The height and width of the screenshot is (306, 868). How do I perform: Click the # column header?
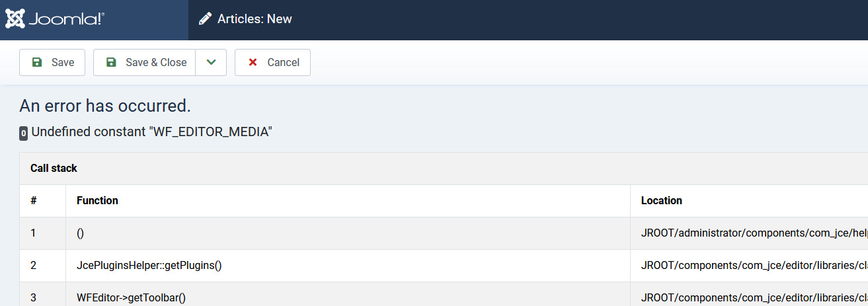coord(34,200)
